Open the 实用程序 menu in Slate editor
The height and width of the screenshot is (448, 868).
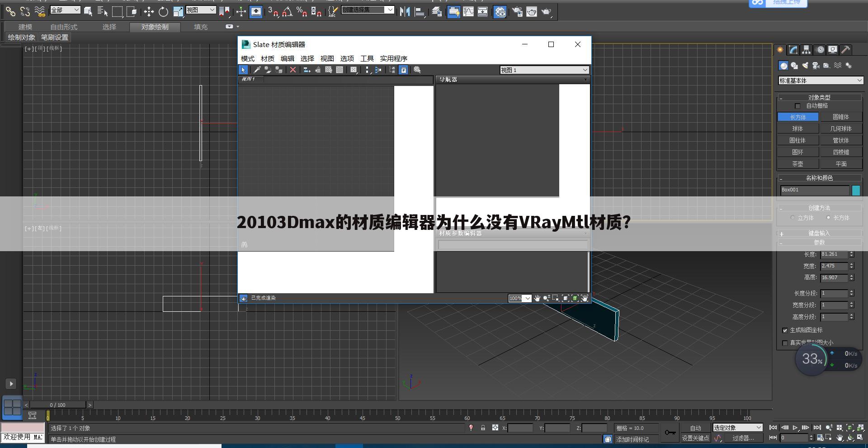tap(394, 58)
